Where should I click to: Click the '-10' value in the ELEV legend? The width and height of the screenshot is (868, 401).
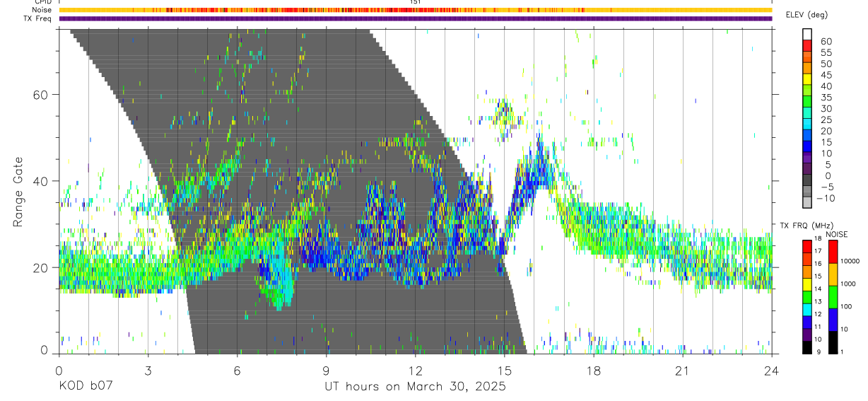[x=825, y=199]
